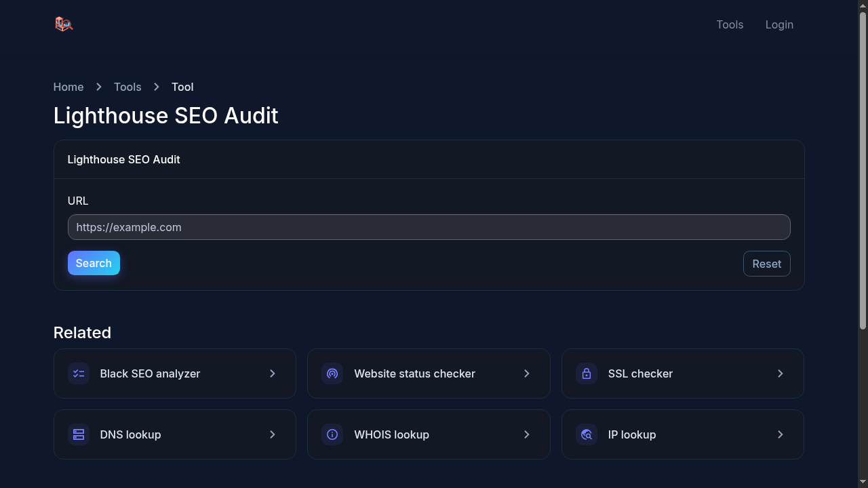
Task: Clear the form with Reset button
Action: point(767,264)
